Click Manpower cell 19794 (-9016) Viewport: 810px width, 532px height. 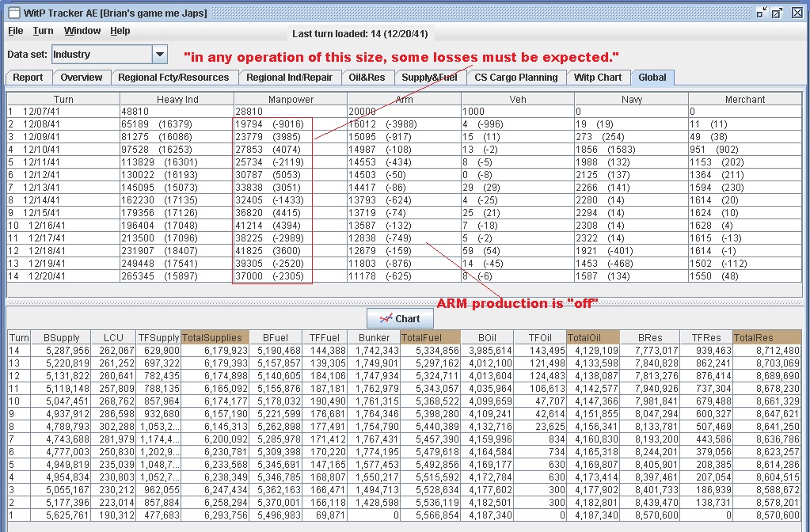pyautogui.click(x=291, y=124)
